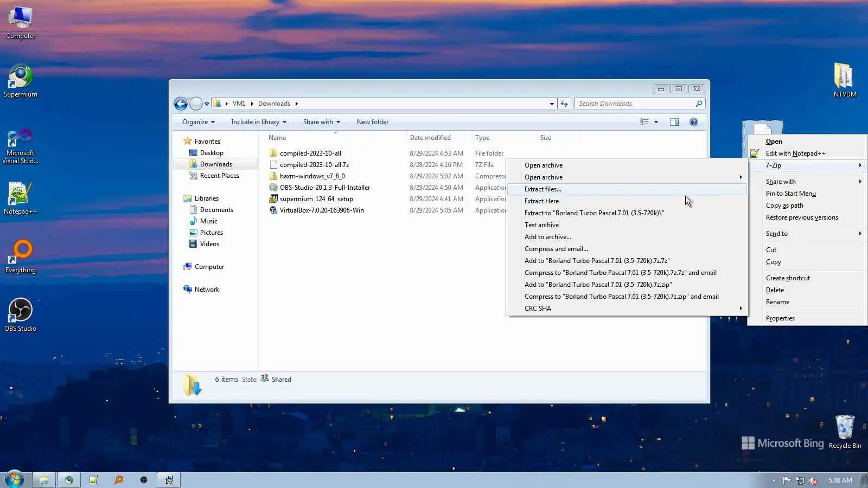Choose Compress and email... entry

click(627, 249)
